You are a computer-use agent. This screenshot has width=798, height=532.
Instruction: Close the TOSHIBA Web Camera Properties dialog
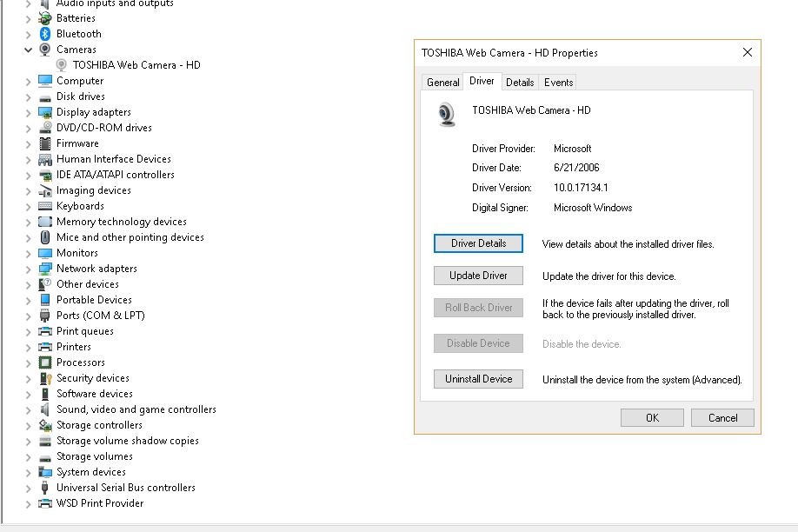tap(747, 52)
